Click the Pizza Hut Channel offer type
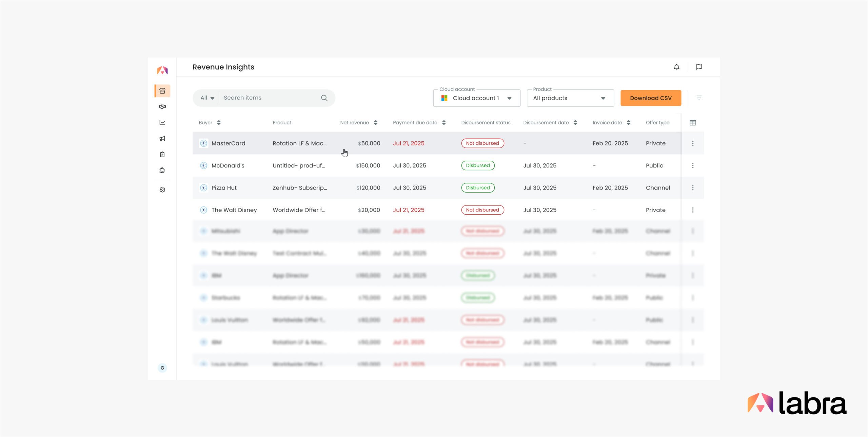Viewport: 868px width, 437px height. click(x=658, y=188)
